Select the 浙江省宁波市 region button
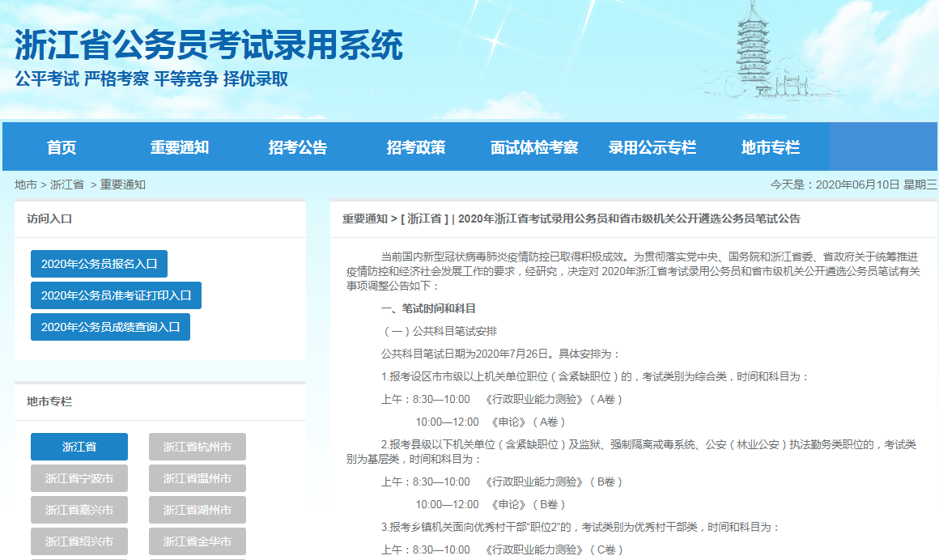 (79, 478)
